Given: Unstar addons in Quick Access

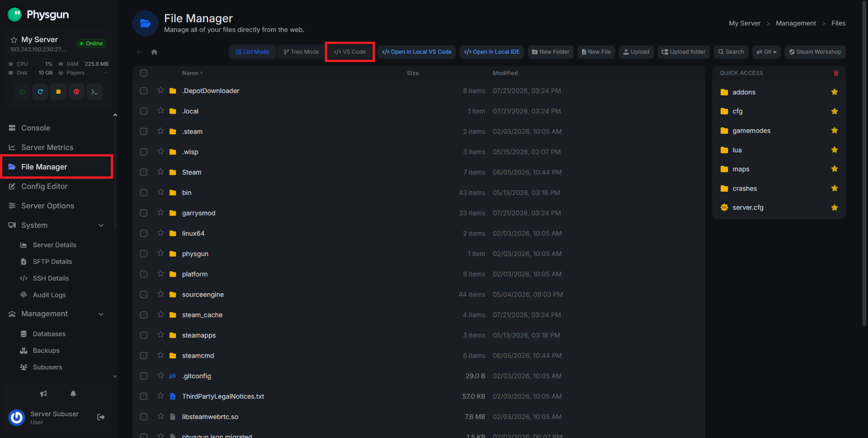Looking at the screenshot, I should (835, 92).
